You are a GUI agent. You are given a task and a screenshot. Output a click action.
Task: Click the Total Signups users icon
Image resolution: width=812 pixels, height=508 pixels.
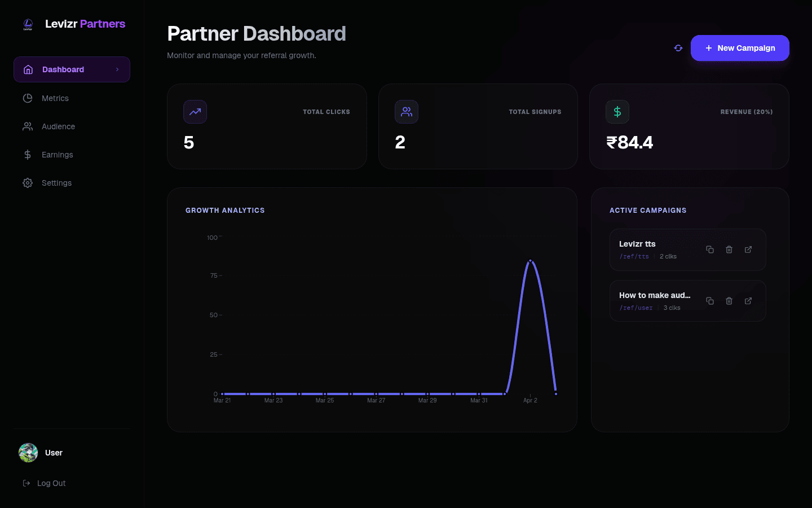407,112
